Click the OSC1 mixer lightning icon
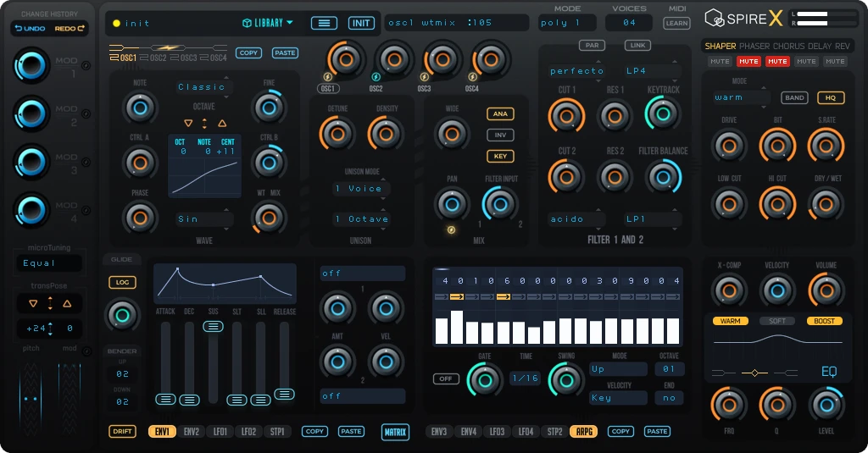868x453 pixels. pos(328,77)
